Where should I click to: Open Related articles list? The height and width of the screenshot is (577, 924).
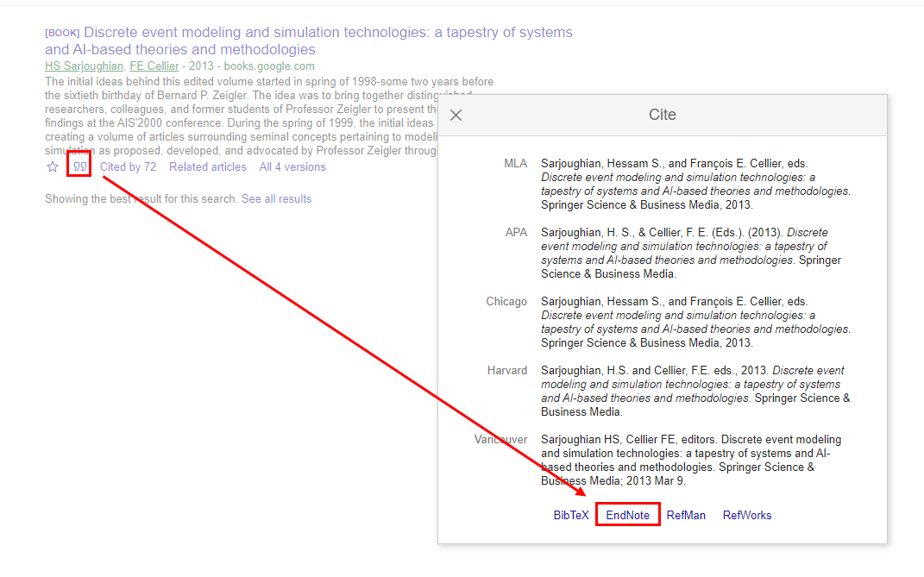[207, 166]
